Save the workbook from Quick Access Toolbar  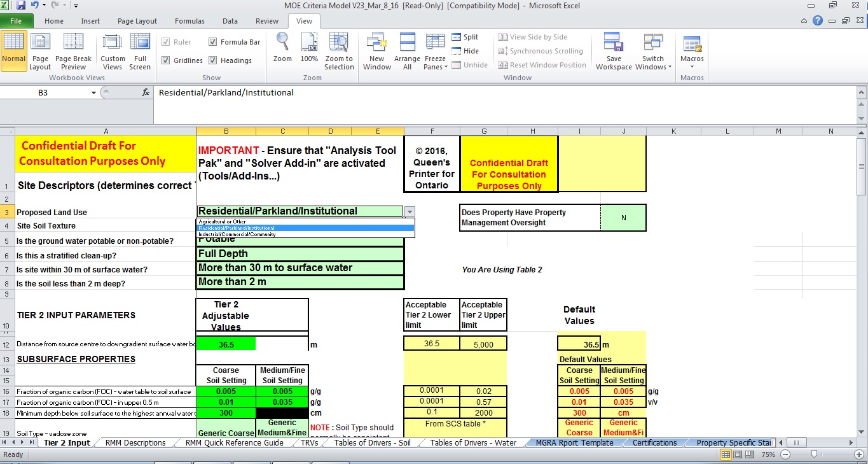coord(21,6)
